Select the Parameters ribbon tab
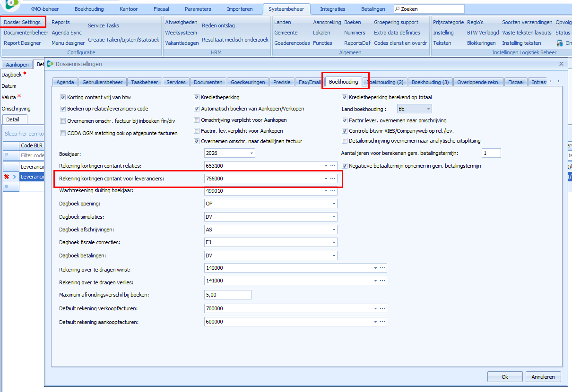 coord(198,9)
